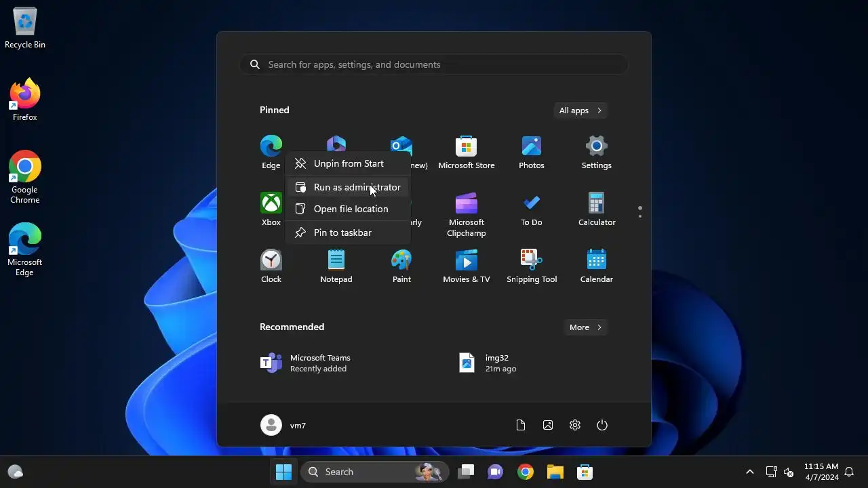
Task: Click the taskbar Search box
Action: point(374,472)
